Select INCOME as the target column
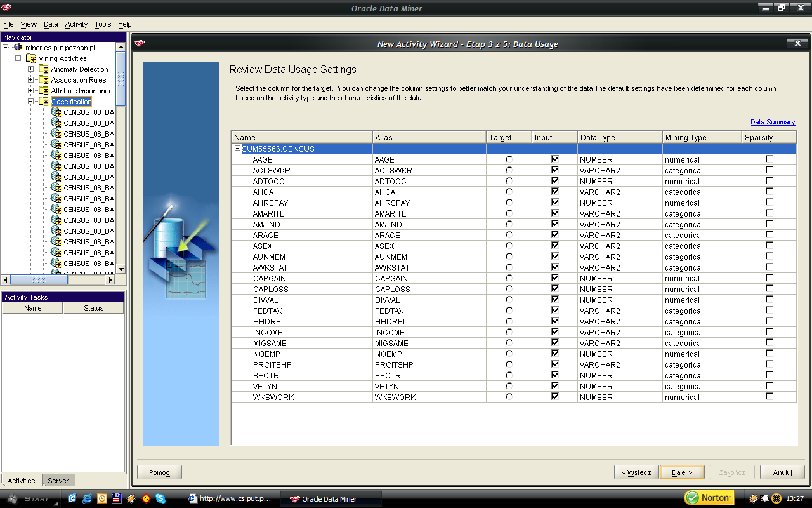Screen dimensions: 812x508 509,332
